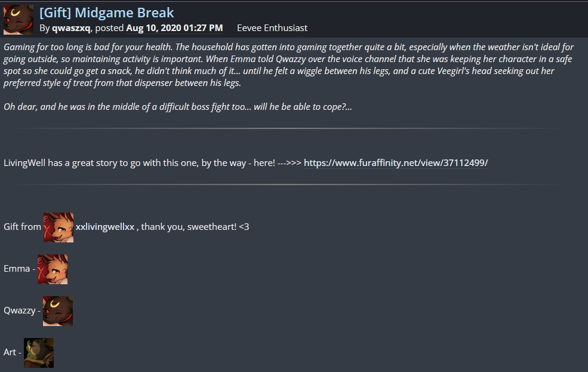Click the "Emma -" label text
588x372 pixels.
[x=19, y=269]
